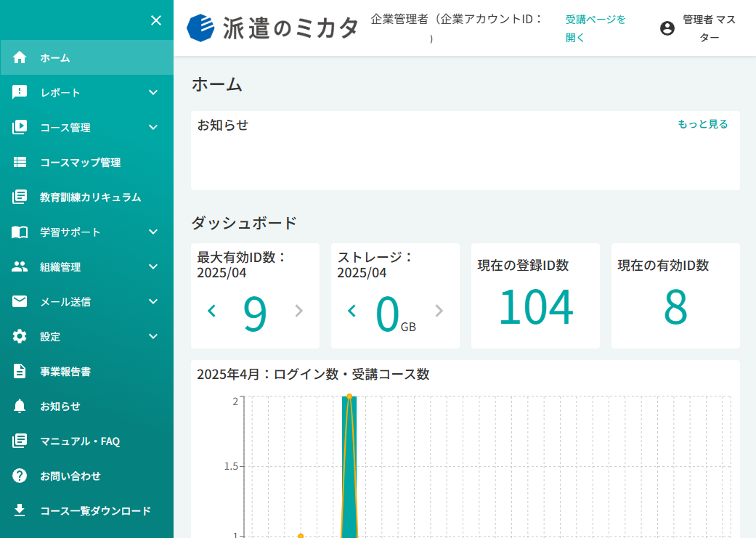Click the ストレージ value 0 GB

coord(395,314)
